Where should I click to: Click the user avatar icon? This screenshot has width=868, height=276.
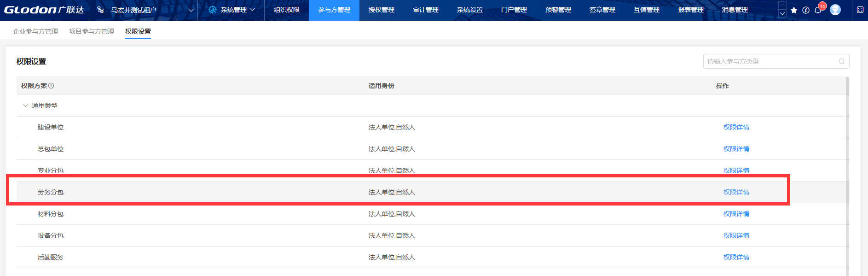pos(835,10)
